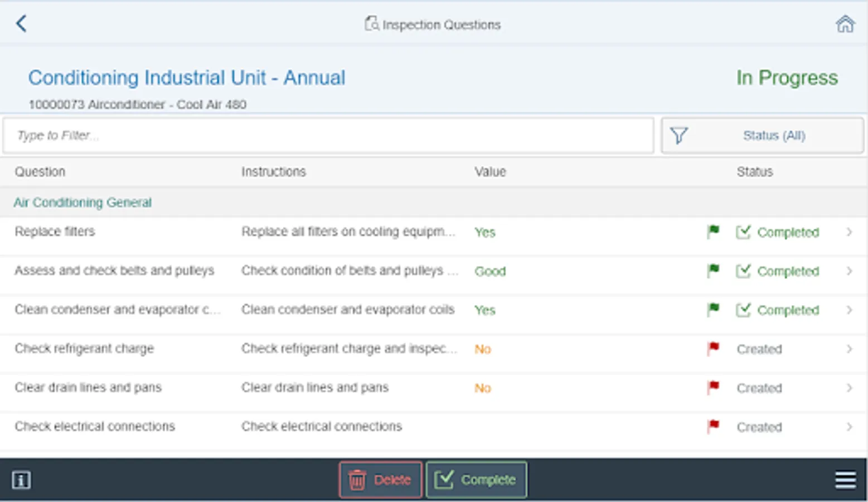
Task: Click red flag for Check electrical connections
Action: click(x=713, y=427)
